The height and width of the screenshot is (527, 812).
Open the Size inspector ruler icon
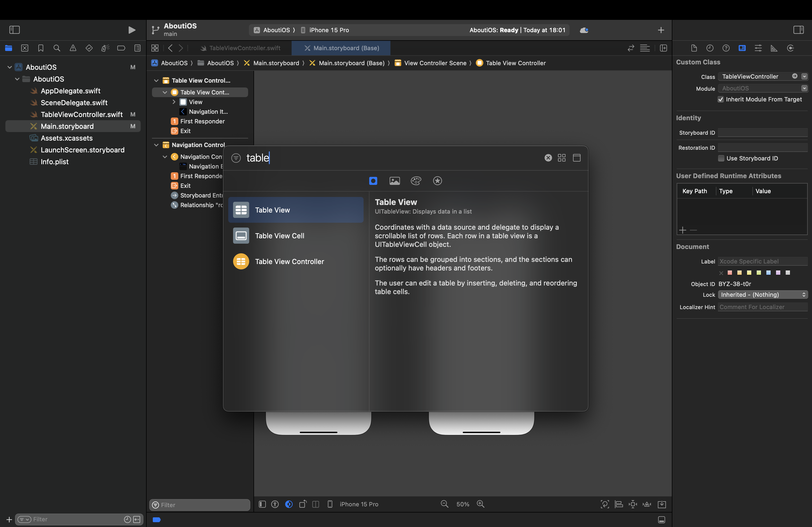click(774, 48)
